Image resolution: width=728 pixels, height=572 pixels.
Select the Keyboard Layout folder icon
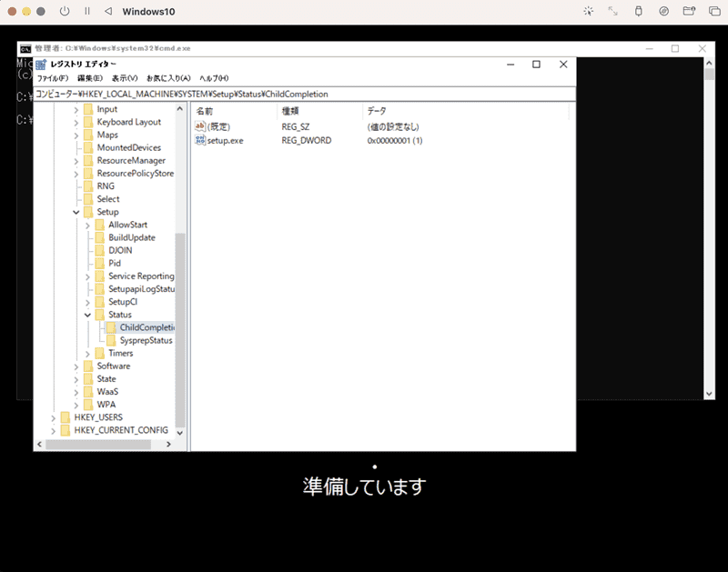click(88, 122)
